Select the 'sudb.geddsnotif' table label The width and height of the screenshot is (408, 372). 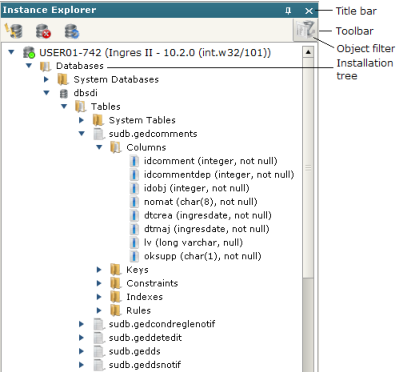145,365
